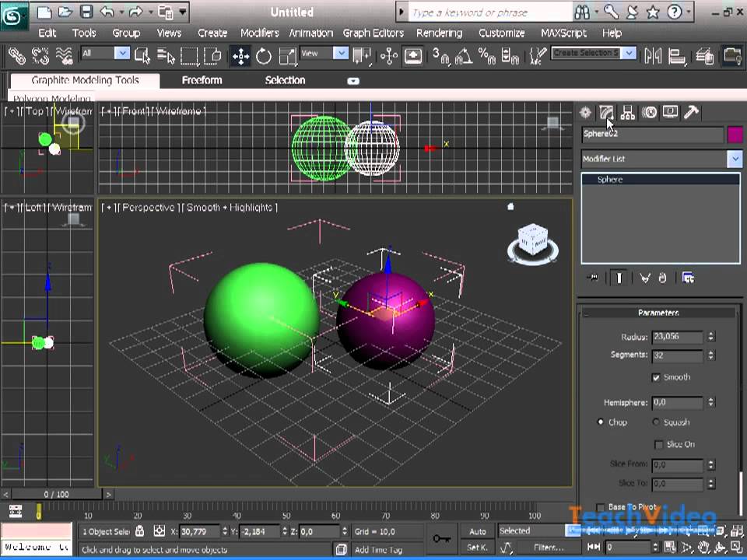Activate the Select and Move tool
The height and width of the screenshot is (560, 747).
point(240,56)
